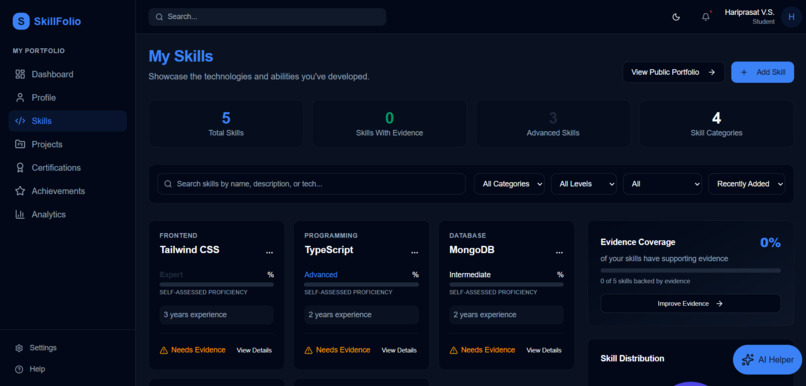Open Analytics in sidebar
This screenshot has width=806, height=386.
click(68, 214)
